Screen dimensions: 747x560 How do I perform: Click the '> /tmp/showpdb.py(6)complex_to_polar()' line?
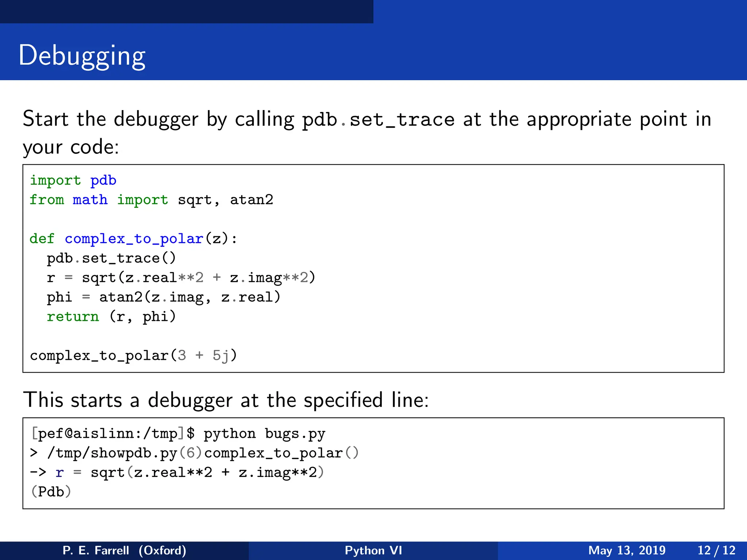[194, 453]
